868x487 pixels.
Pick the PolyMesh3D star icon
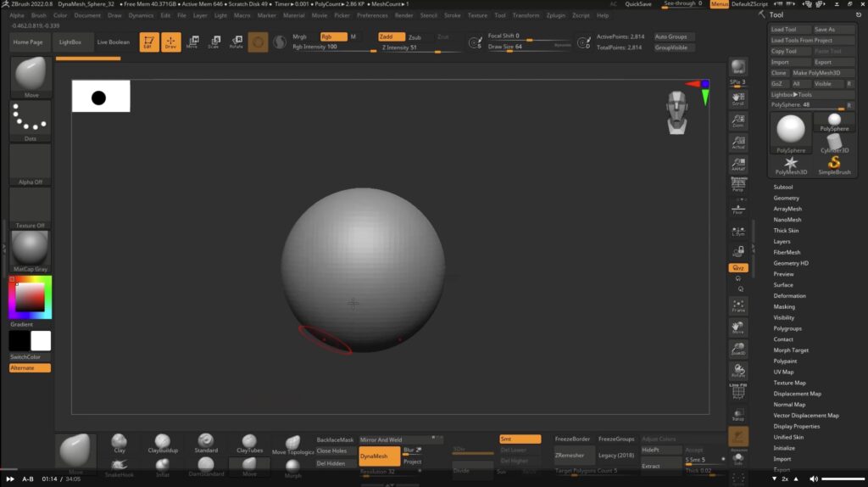pos(791,163)
